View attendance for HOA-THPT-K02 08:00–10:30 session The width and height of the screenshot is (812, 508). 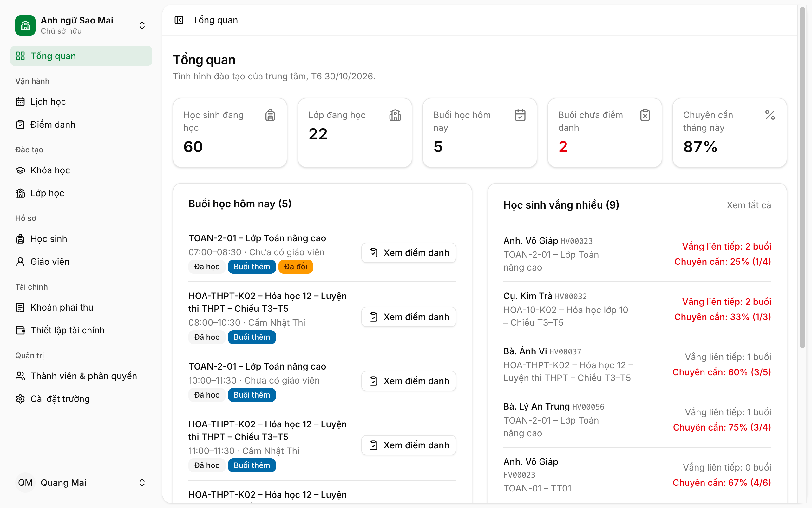point(409,317)
